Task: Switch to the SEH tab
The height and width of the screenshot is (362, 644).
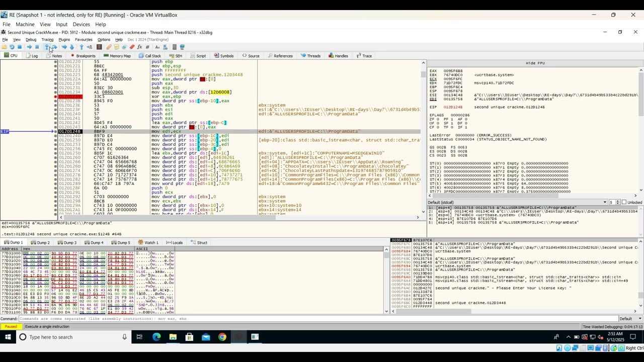Action: point(176,56)
